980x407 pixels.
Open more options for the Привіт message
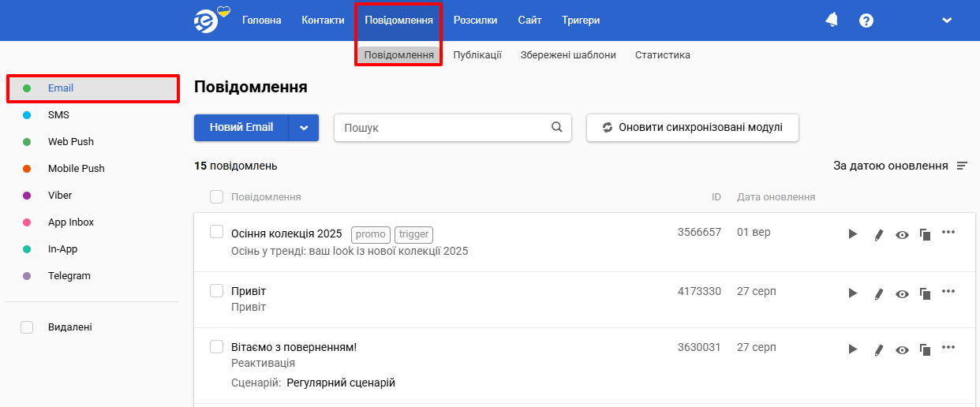(948, 291)
